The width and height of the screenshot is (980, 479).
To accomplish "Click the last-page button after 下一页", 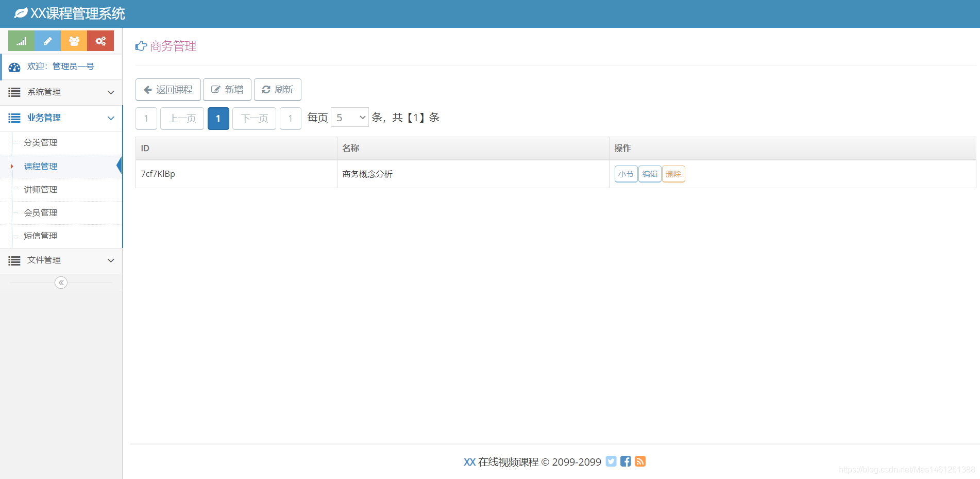I will (x=291, y=119).
